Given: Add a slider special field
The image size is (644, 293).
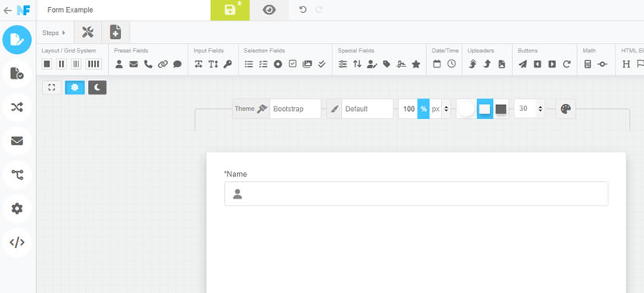Looking at the screenshot, I should click(343, 64).
